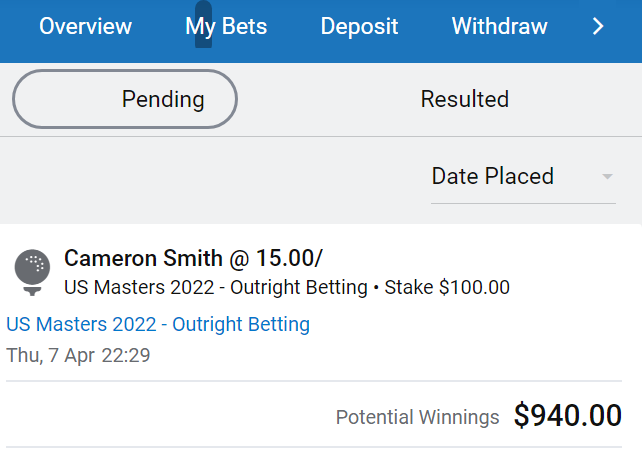642x464 pixels.
Task: Go to the Withdraw tab
Action: [x=500, y=27]
